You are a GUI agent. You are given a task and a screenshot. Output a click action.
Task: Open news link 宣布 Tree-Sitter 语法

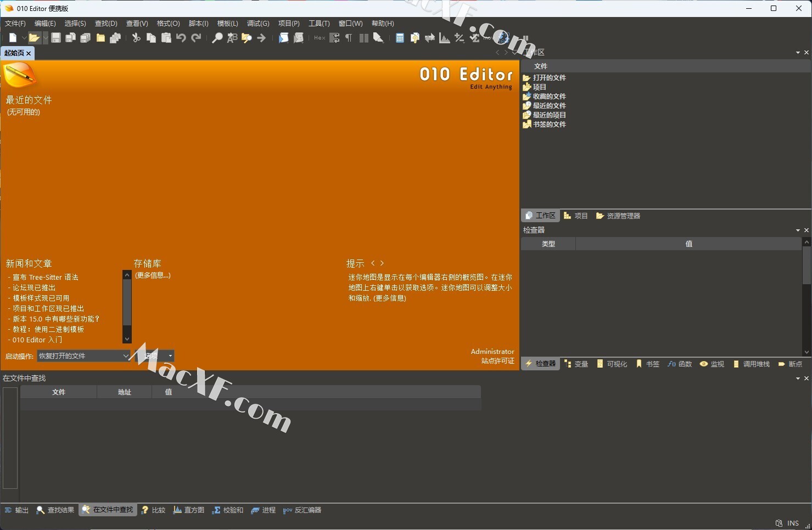(x=46, y=278)
